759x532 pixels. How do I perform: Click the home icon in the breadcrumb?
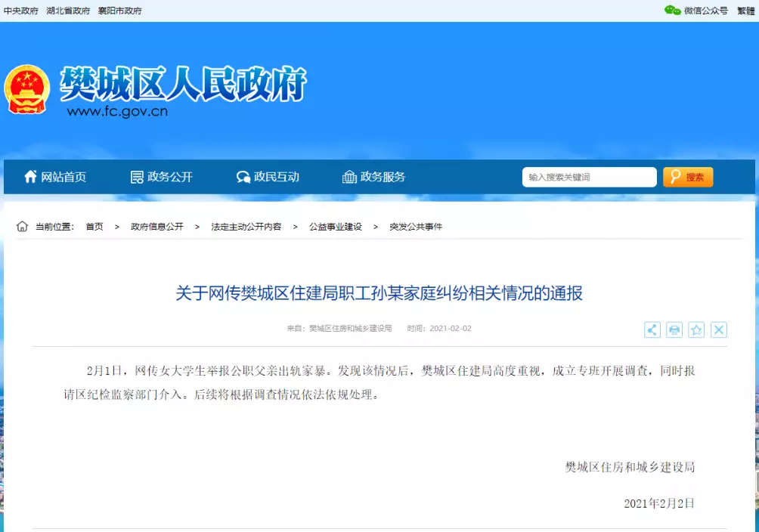pyautogui.click(x=22, y=226)
